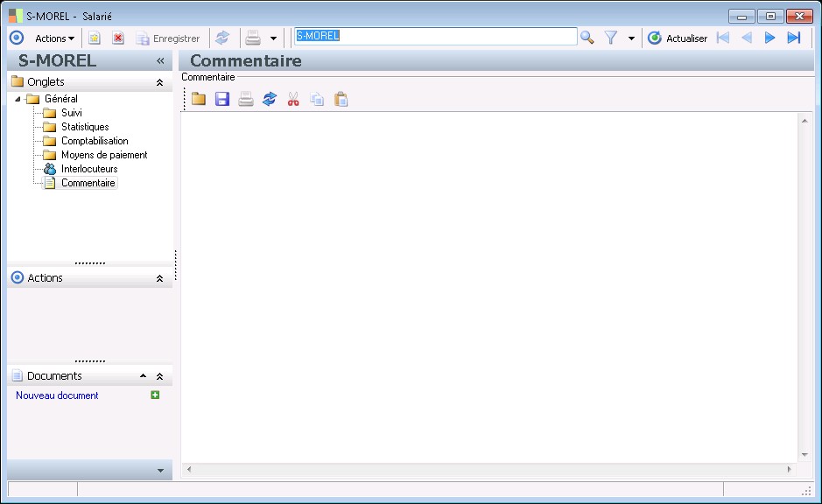Click the Enregistrer button
Screen dimensions: 822x504
[x=168, y=38]
